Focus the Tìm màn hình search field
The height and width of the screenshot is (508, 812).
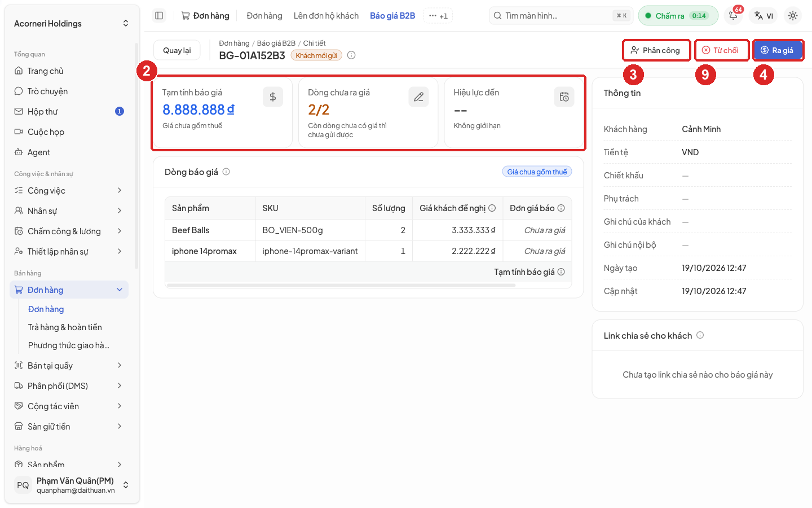tap(561, 16)
